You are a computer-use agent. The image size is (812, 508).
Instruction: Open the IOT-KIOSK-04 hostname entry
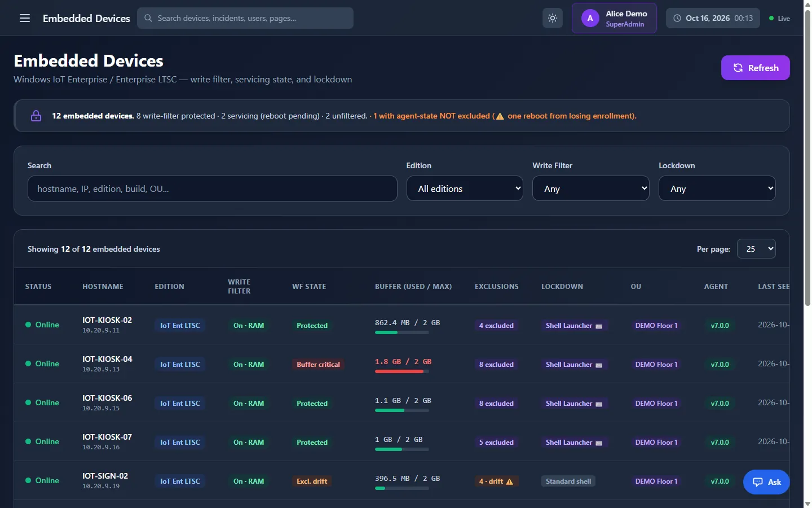coord(107,359)
